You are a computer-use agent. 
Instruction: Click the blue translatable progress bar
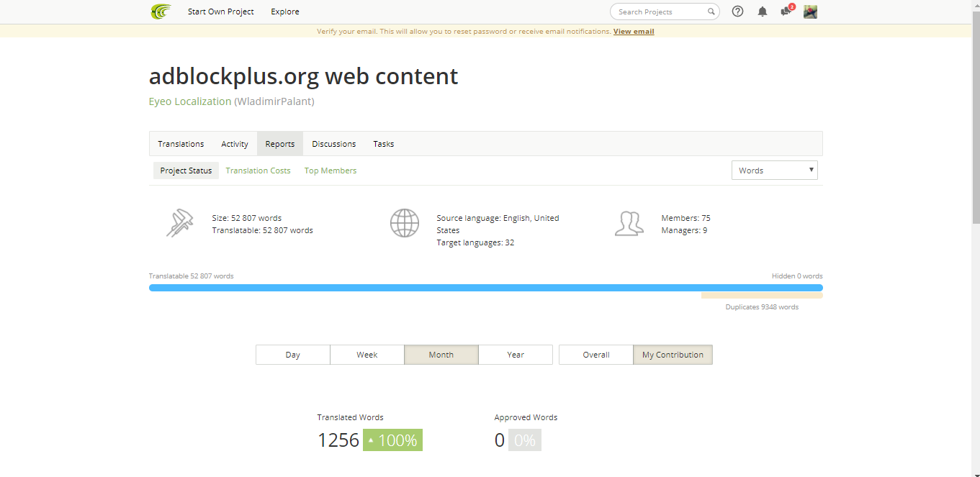pos(486,288)
